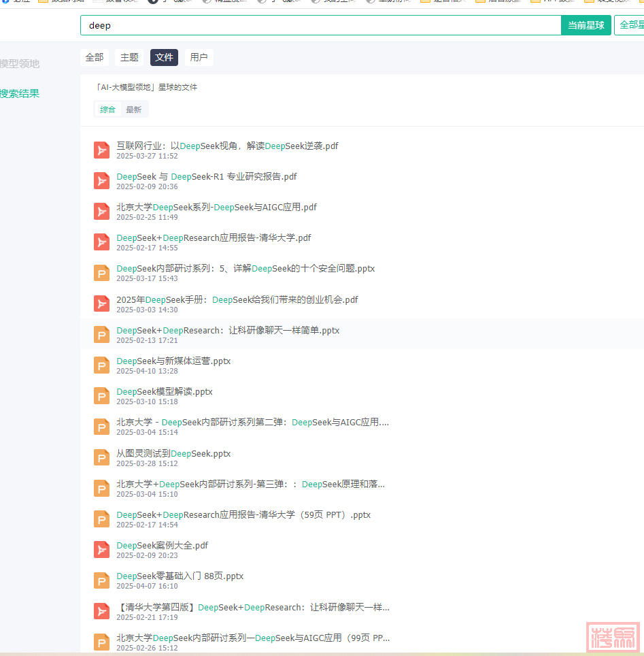The height and width of the screenshot is (656, 644).
Task: Sort results by 综合
Action: click(x=108, y=110)
